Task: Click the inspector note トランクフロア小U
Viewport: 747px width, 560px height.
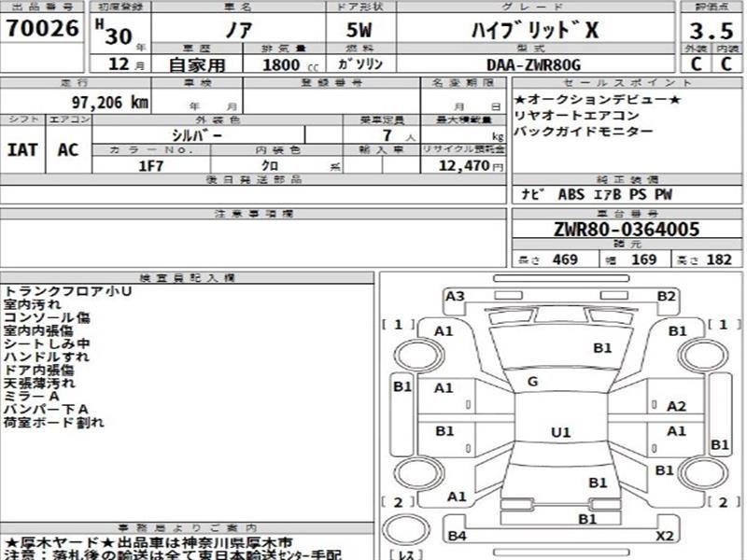Action: coord(67,291)
